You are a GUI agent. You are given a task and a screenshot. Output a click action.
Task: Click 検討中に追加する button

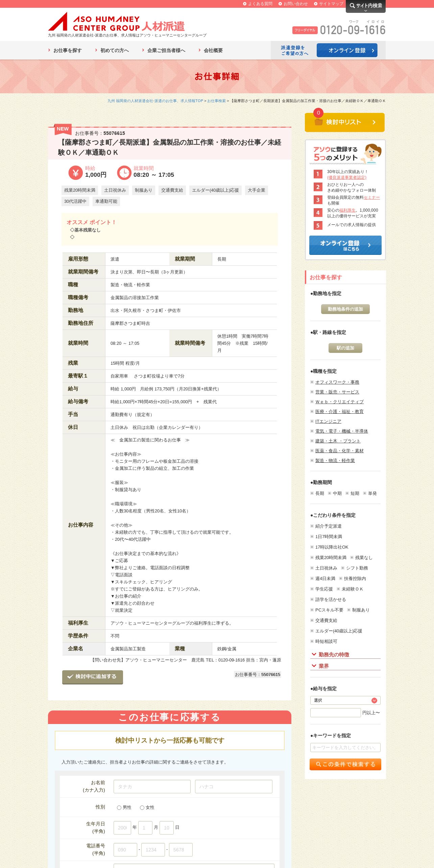point(93,677)
